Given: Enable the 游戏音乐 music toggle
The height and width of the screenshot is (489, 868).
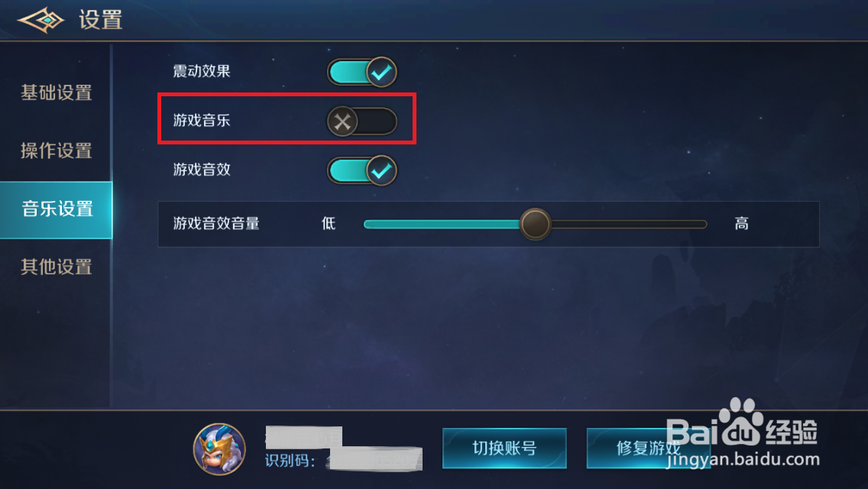Looking at the screenshot, I should coord(362,121).
